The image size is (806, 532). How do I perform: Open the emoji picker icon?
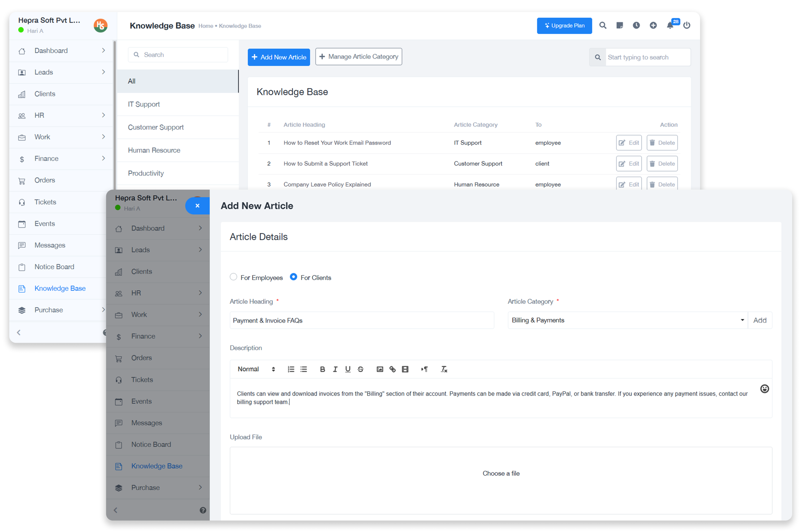pyautogui.click(x=764, y=389)
